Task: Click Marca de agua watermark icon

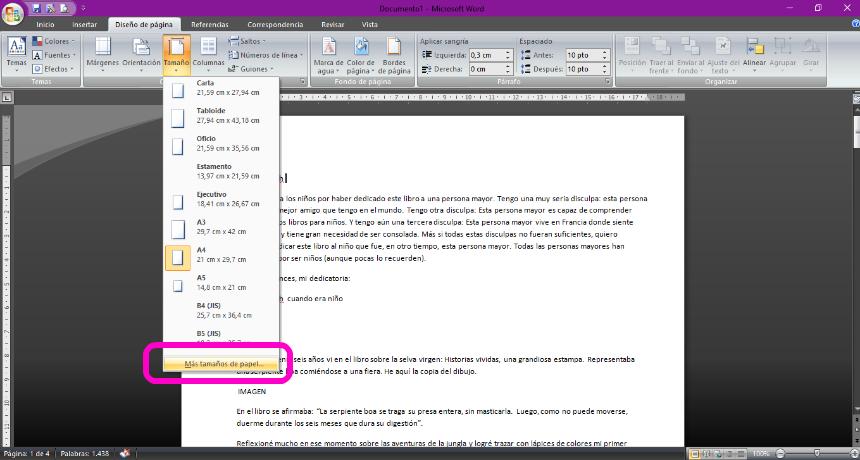Action: tap(329, 54)
